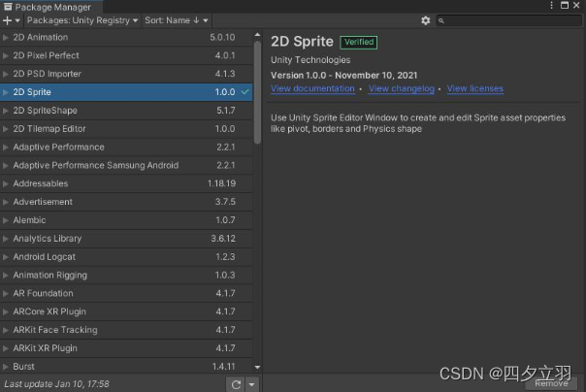The image size is (586, 392).
Task: Expand the 2D Tilemap Editor versions
Action: (5, 129)
